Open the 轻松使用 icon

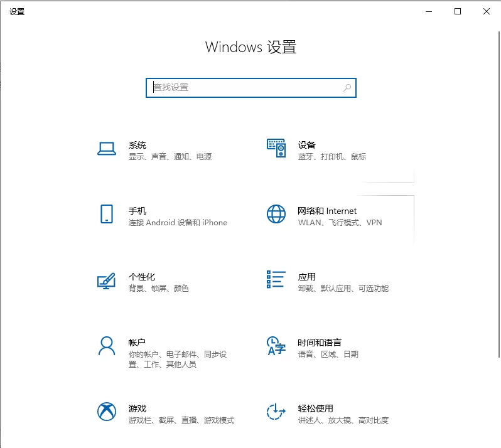pyautogui.click(x=276, y=412)
